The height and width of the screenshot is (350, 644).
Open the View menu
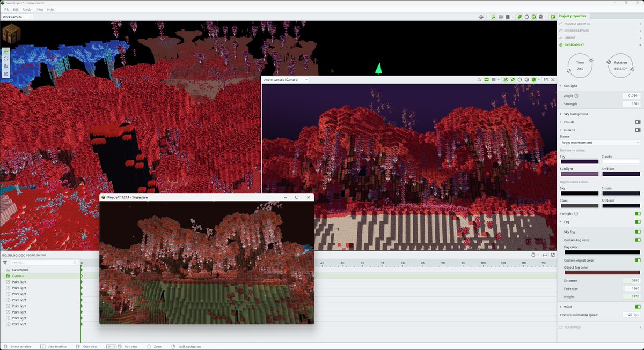click(40, 10)
